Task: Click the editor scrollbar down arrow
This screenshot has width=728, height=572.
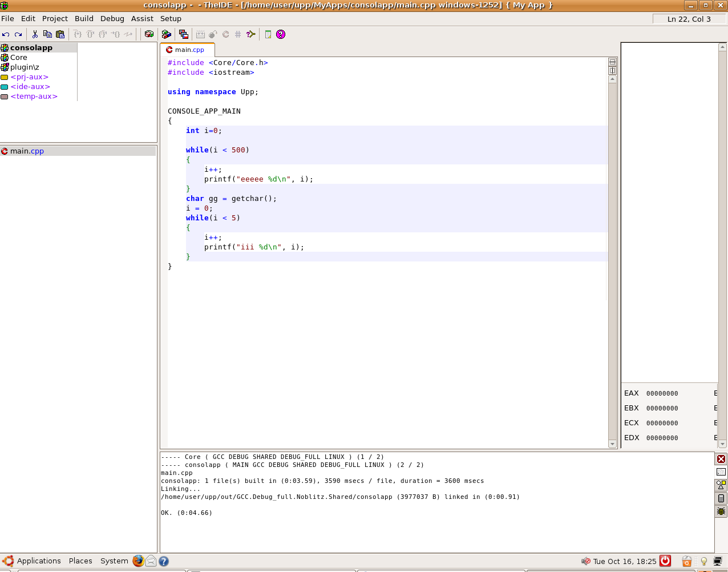Action: pyautogui.click(x=612, y=444)
